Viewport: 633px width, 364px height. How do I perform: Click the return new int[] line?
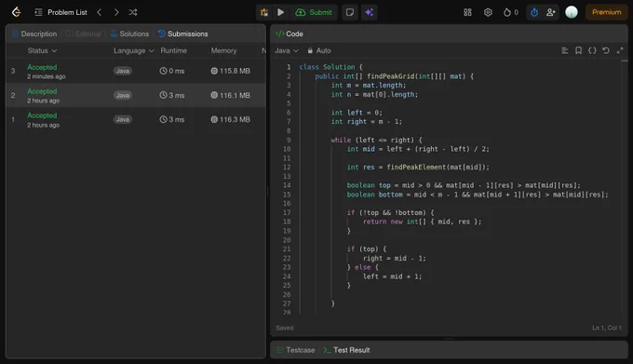point(422,222)
